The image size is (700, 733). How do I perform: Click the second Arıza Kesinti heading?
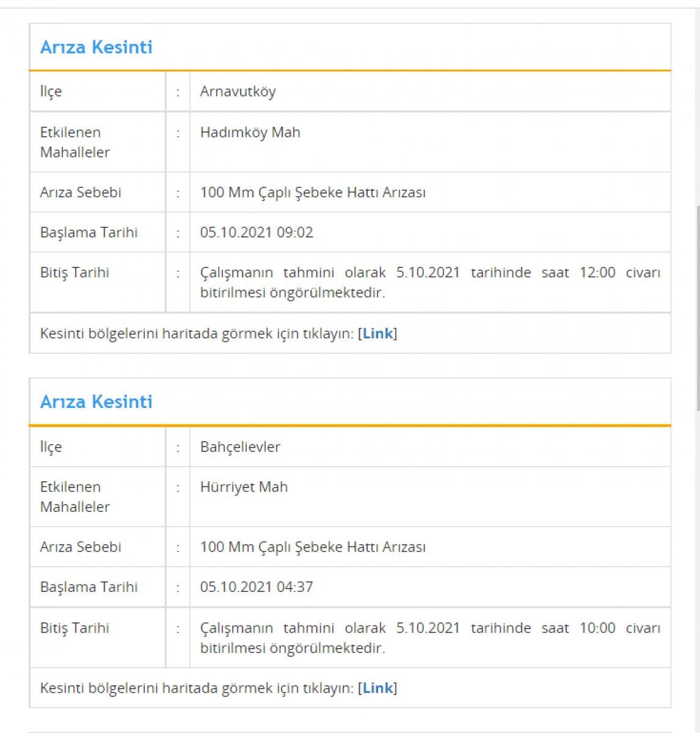[x=95, y=402]
